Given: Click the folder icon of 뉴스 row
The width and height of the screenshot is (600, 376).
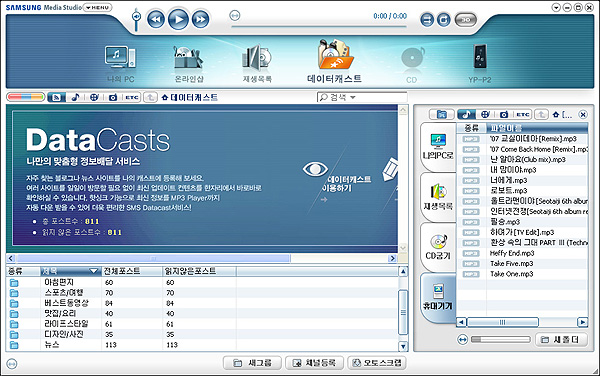Looking at the screenshot, I should 14,345.
